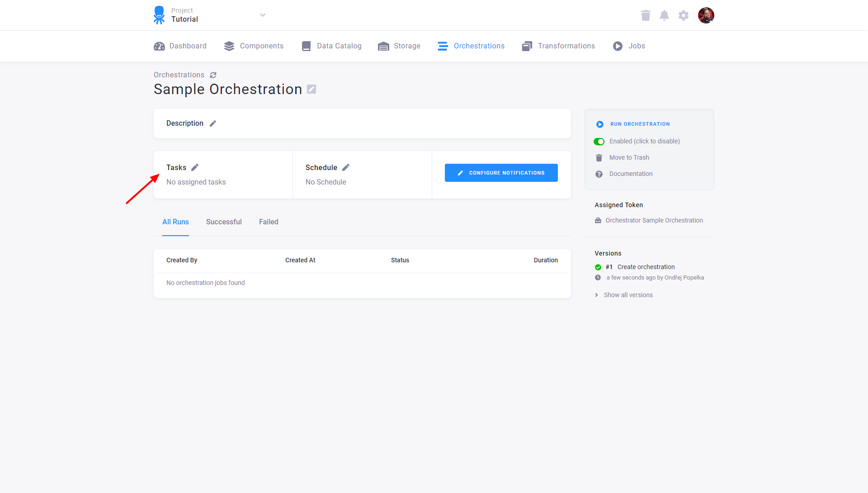Click the Keboola octopus logo
Image resolution: width=868 pixels, height=493 pixels.
tap(159, 15)
